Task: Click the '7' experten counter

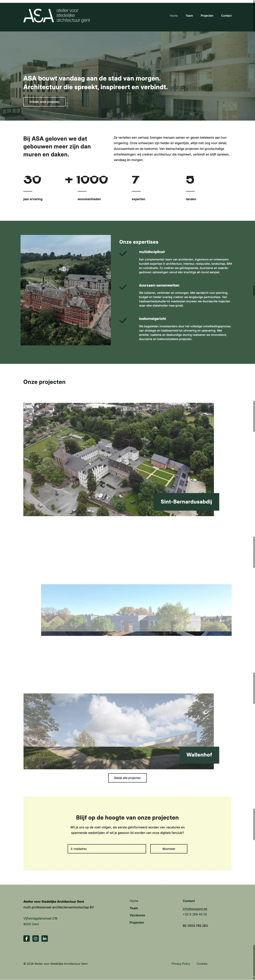Action: pos(136,180)
